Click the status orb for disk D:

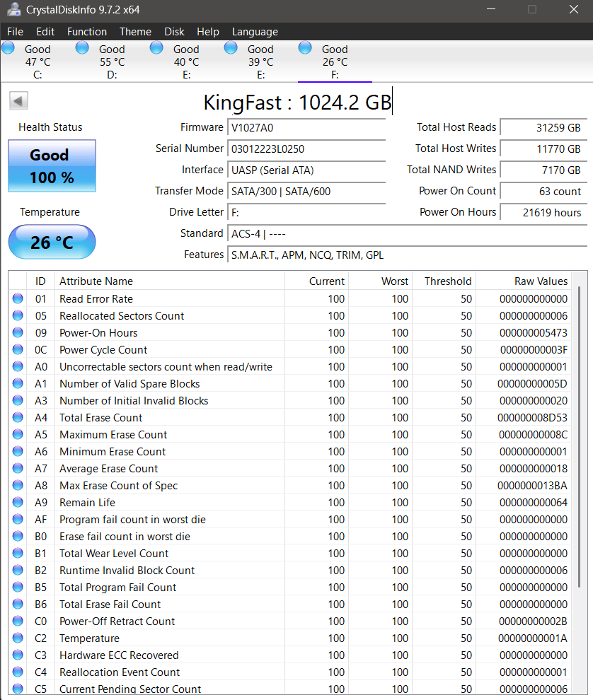[x=82, y=48]
